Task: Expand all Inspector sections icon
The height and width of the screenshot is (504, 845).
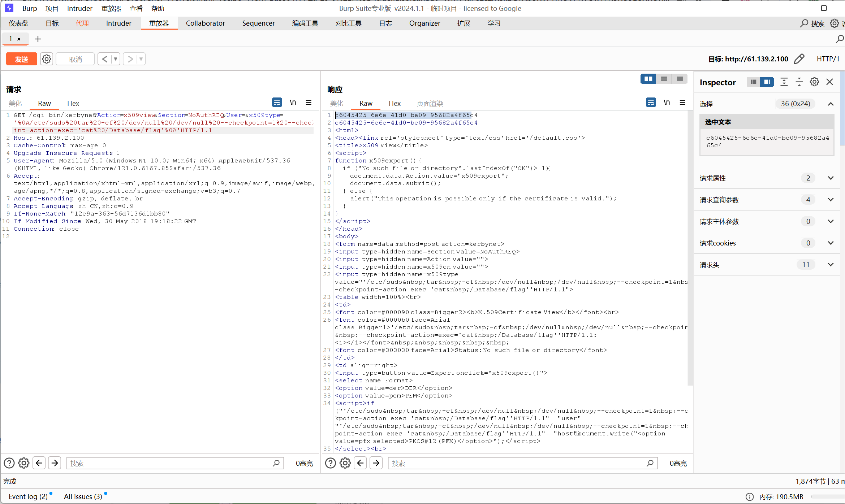Action: click(784, 82)
